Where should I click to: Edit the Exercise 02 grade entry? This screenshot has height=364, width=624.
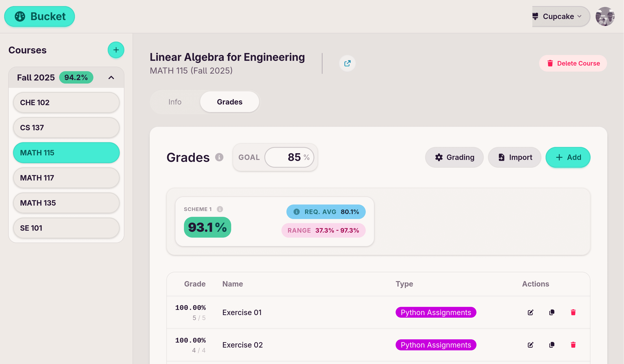[530, 345]
